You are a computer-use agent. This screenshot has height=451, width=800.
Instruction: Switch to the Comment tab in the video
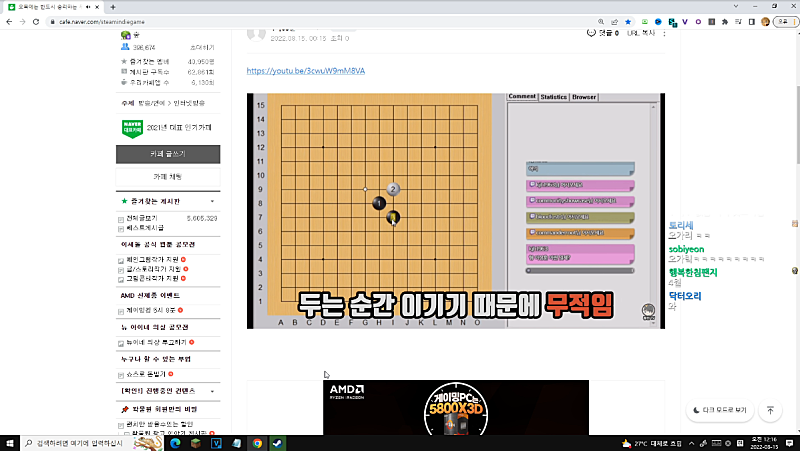click(x=522, y=96)
